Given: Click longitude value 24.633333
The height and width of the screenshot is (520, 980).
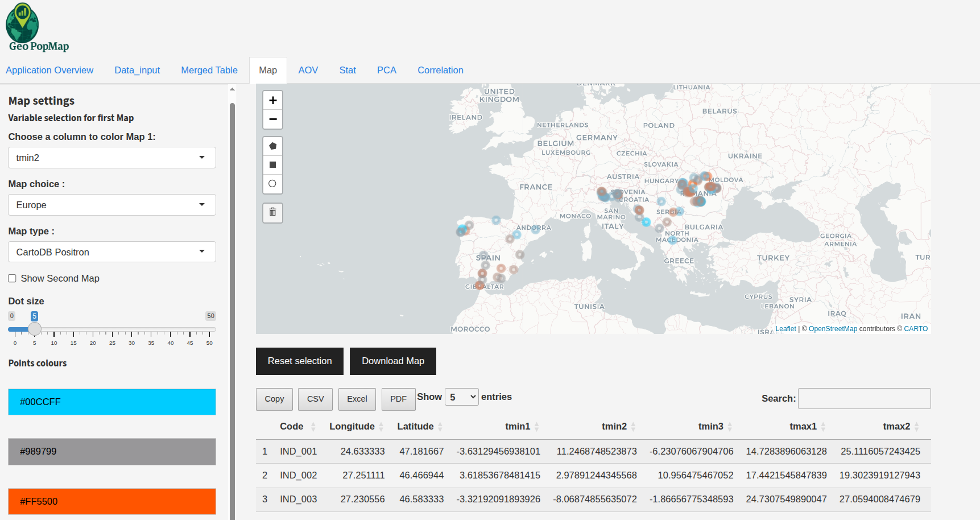Looking at the screenshot, I should 362,451.
